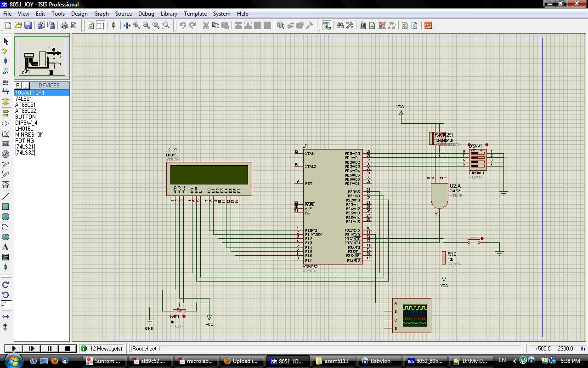Save the current design
Viewport: 588px width, 368px height.
click(x=28, y=26)
